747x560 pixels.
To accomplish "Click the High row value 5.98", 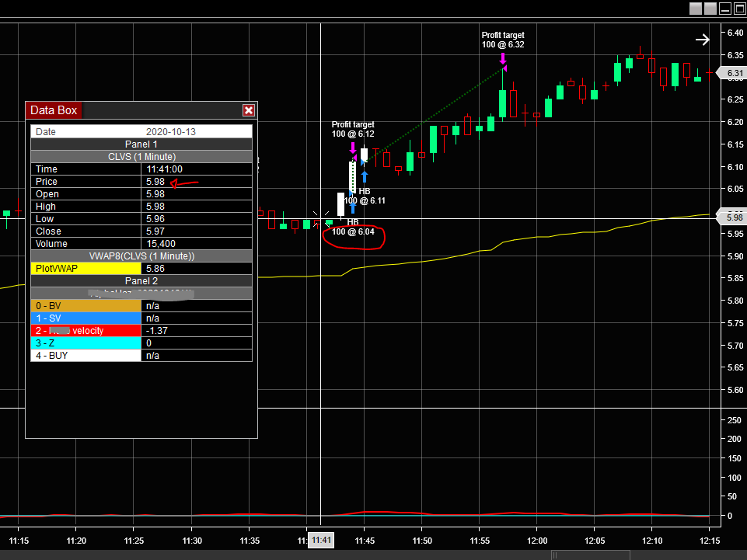I will coord(155,206).
